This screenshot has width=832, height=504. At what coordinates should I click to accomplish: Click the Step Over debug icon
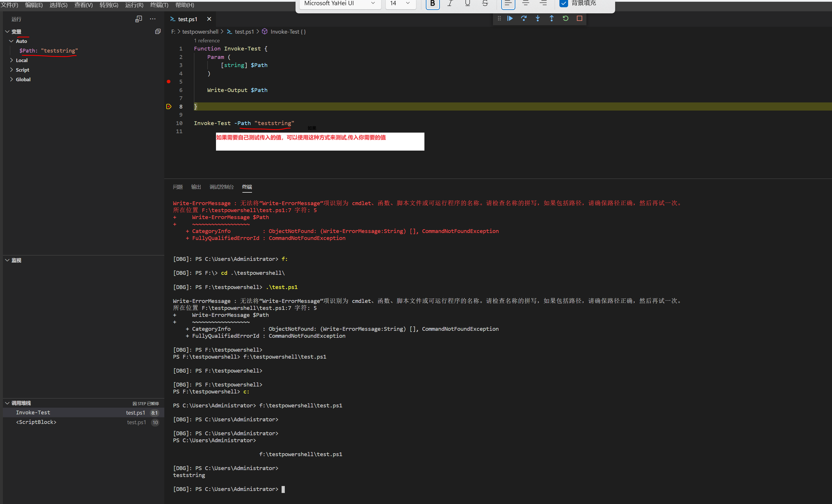tap(524, 20)
